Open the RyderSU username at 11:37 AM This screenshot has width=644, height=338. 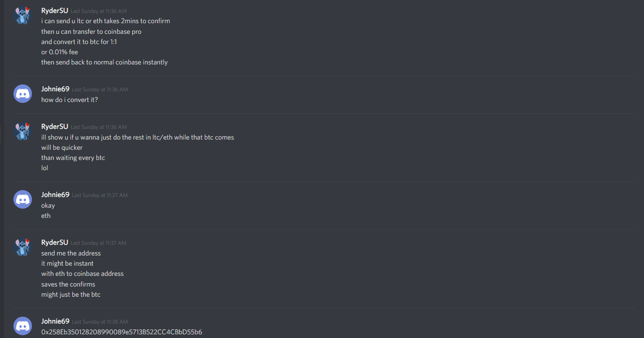(55, 242)
